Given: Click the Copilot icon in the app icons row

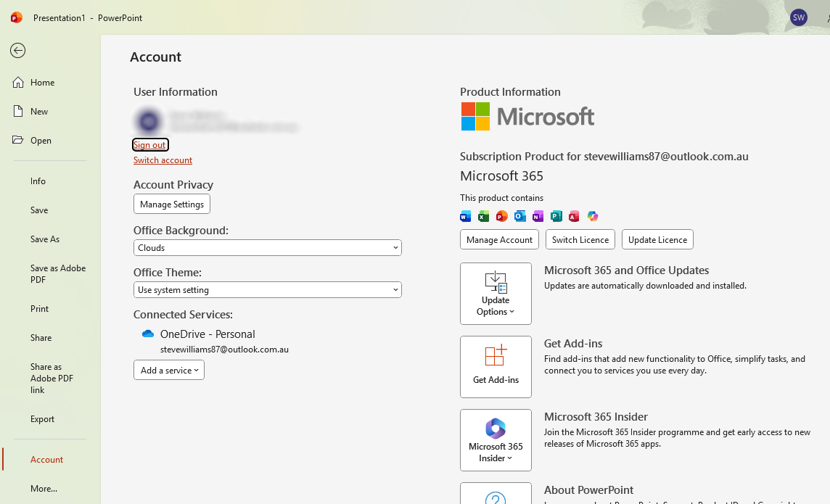Looking at the screenshot, I should pos(593,216).
